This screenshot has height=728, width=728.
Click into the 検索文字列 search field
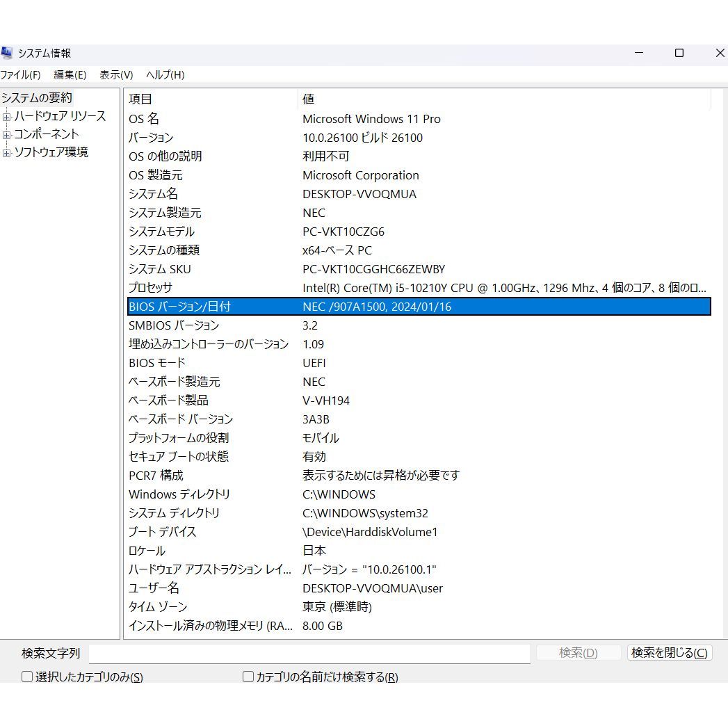coord(309,653)
